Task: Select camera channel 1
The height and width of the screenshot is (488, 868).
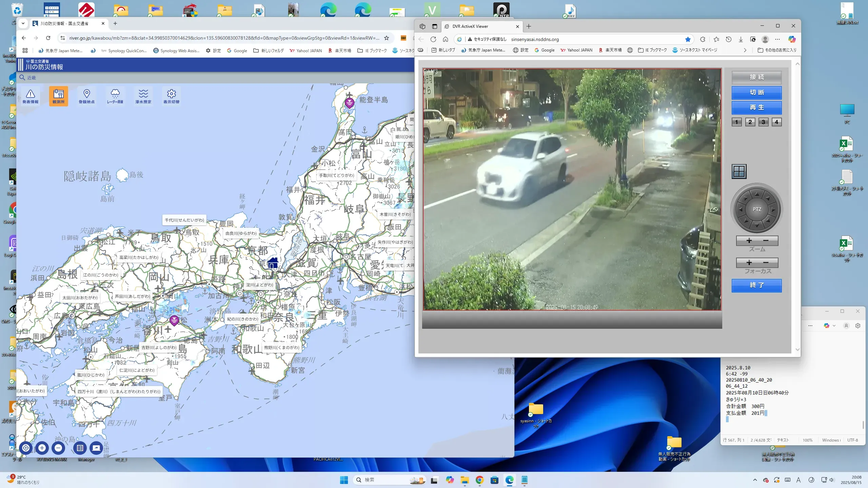Action: [736, 122]
